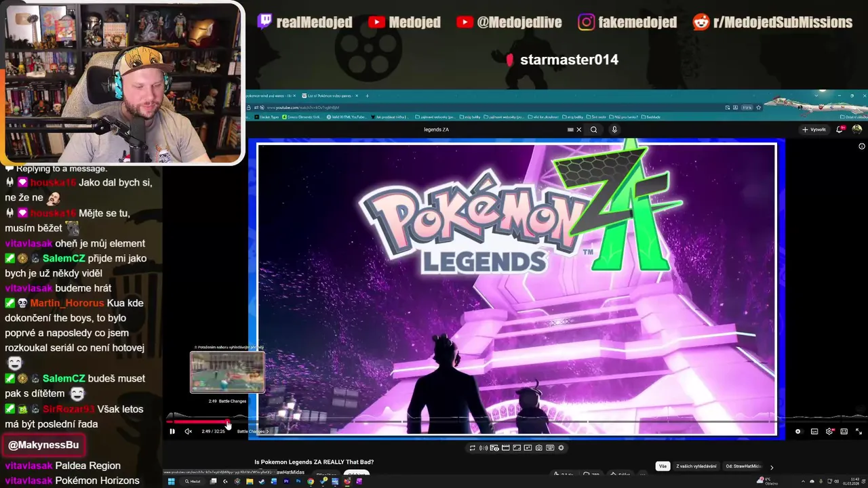This screenshot has height=488, width=868.
Task: Click the YouTube search magnifier button
Action: (594, 129)
